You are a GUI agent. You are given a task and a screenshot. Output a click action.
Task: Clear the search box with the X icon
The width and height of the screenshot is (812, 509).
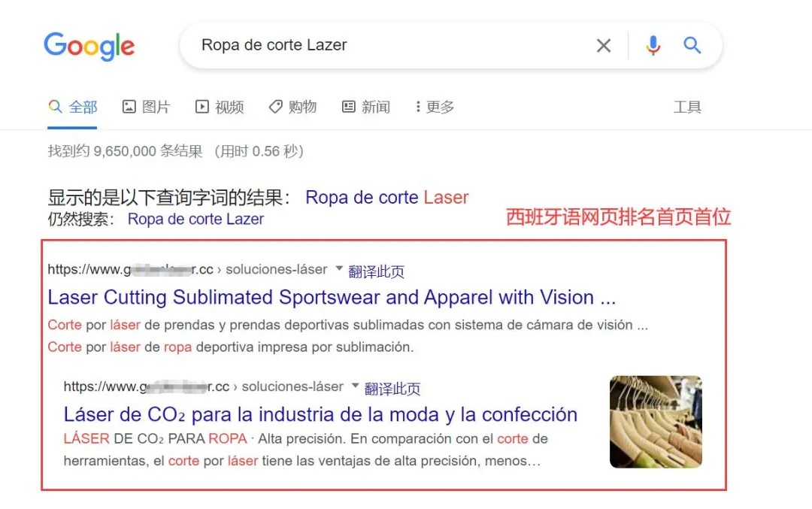point(603,46)
